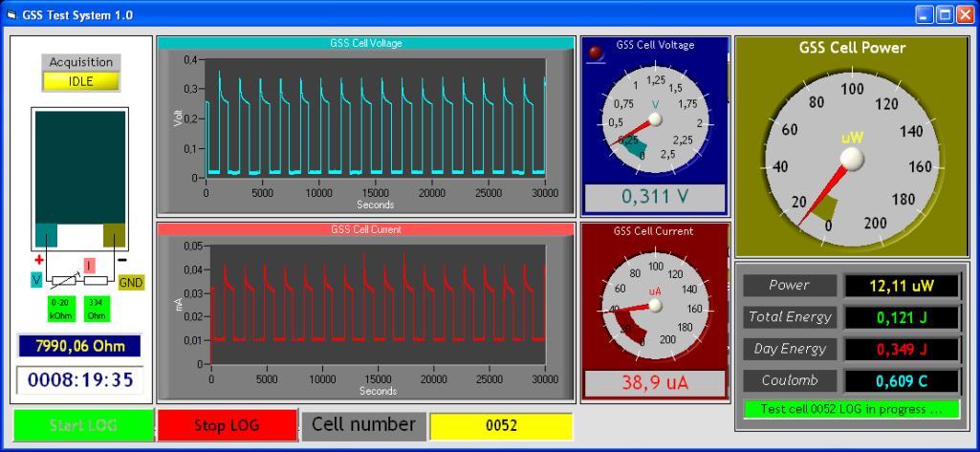The width and height of the screenshot is (980, 452).
Task: Click the red Stop LOG button
Action: [227, 426]
